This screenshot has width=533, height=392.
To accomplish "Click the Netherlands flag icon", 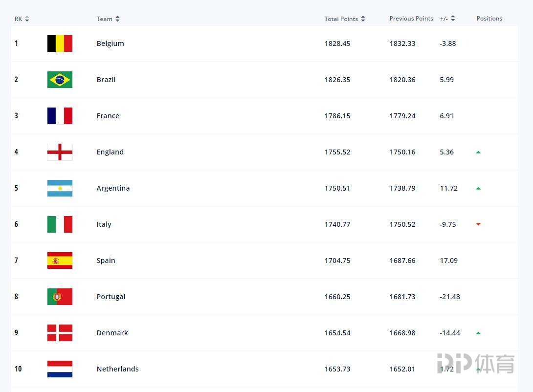I will point(60,369).
